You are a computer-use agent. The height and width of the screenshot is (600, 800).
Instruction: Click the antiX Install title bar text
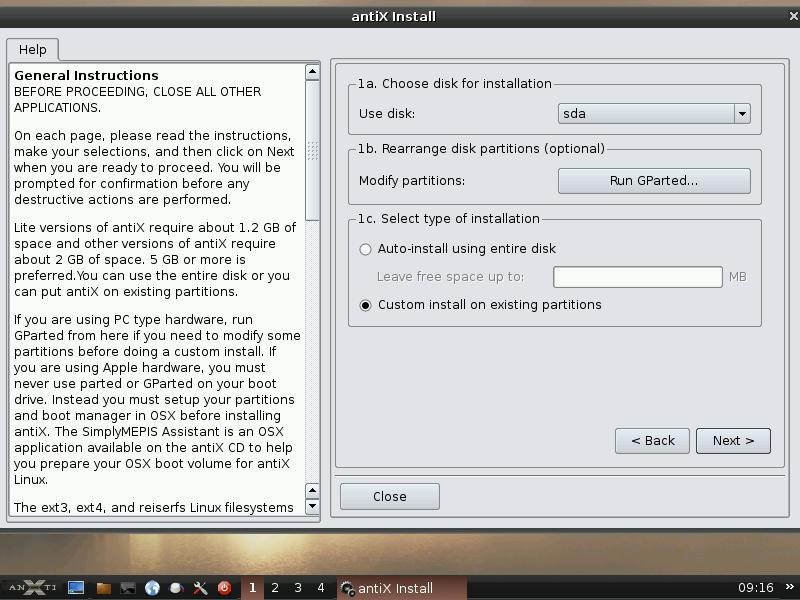pyautogui.click(x=393, y=16)
